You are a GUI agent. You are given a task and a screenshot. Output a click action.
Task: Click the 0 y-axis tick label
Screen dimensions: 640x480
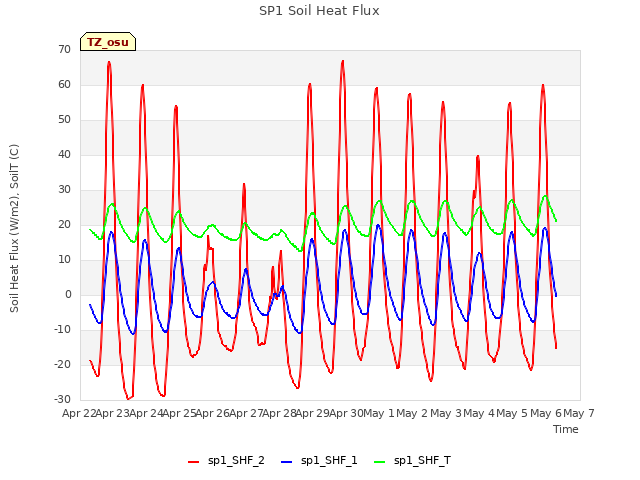[68, 294]
